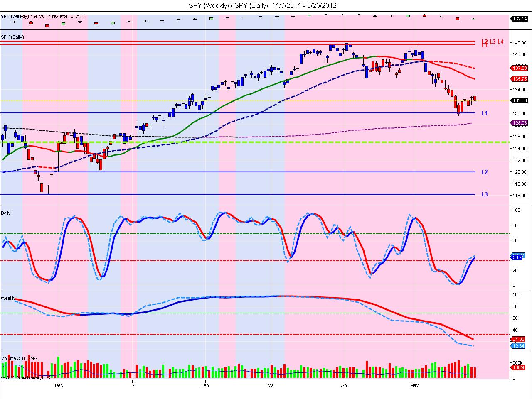Click the purple 128.28 moving average marker

coord(520,123)
